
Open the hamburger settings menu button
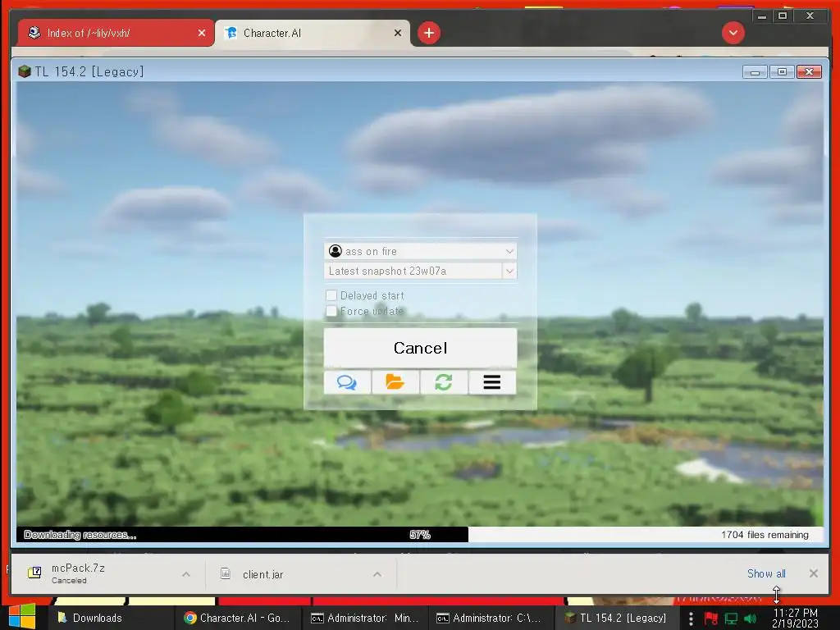[x=492, y=382]
